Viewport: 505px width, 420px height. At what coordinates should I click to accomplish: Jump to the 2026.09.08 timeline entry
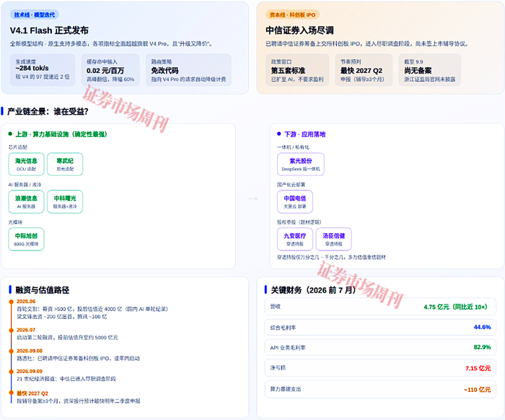click(x=30, y=351)
